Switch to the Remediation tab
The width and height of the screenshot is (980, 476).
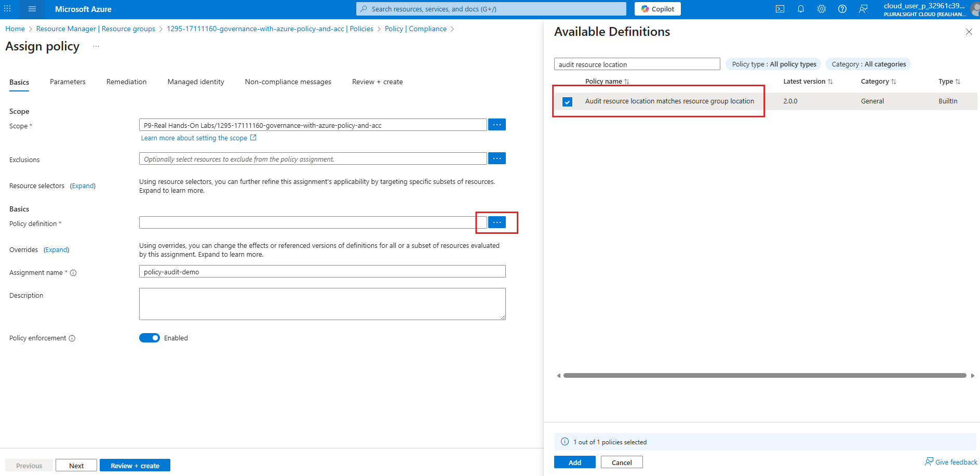pos(126,82)
